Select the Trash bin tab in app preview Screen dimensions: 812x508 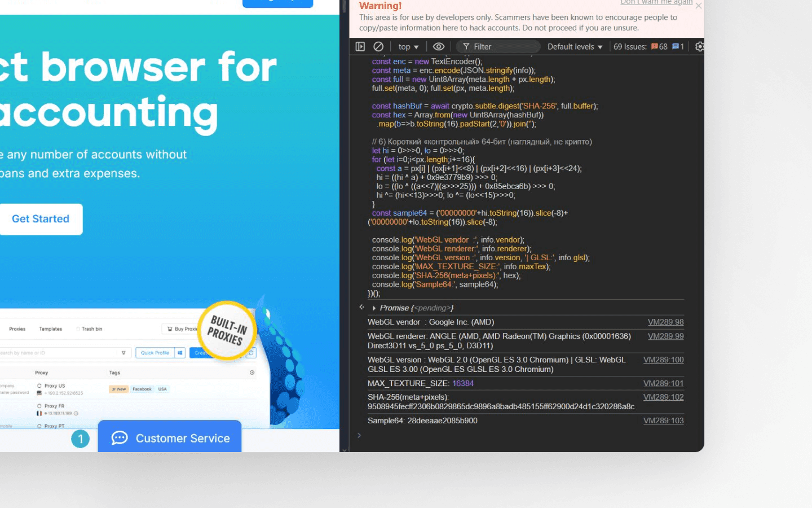point(90,329)
